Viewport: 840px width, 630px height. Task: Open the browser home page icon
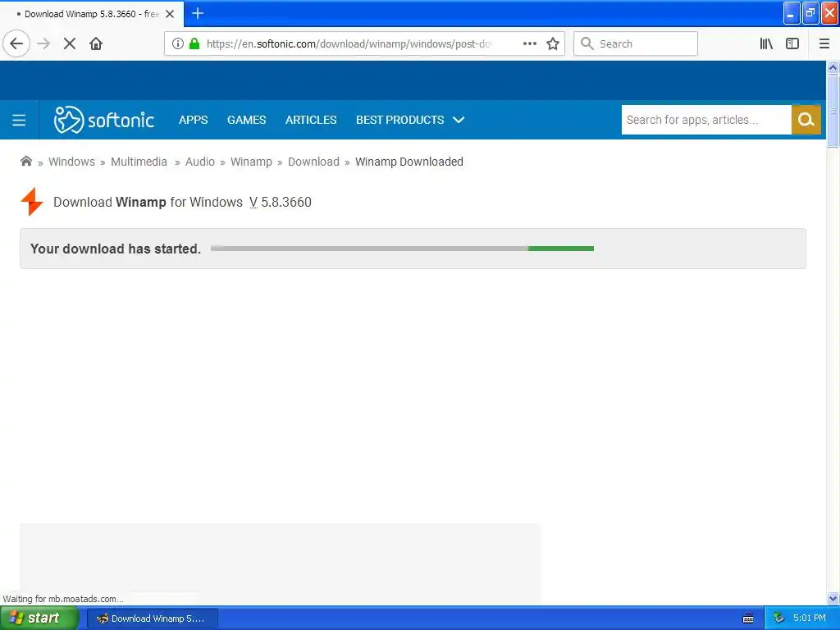(x=96, y=43)
